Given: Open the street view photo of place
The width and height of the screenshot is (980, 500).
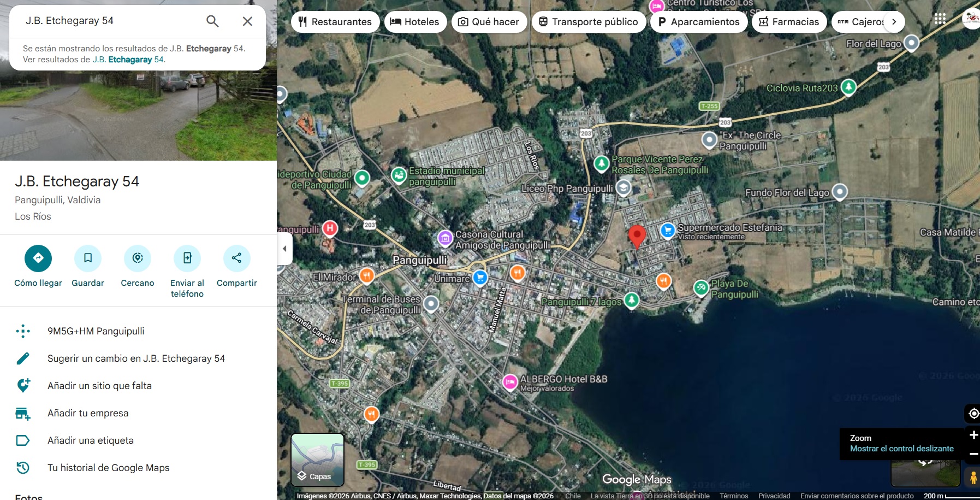Looking at the screenshot, I should (138, 115).
